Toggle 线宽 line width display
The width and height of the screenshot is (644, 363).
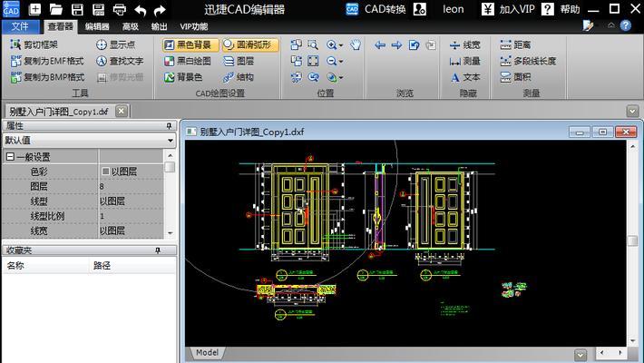click(464, 44)
